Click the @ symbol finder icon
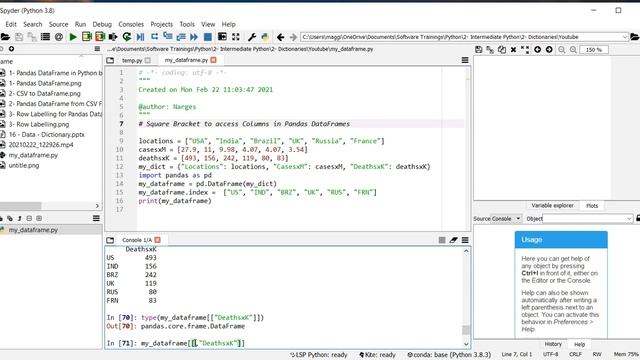This screenshot has width=640, height=360. pos(59,37)
